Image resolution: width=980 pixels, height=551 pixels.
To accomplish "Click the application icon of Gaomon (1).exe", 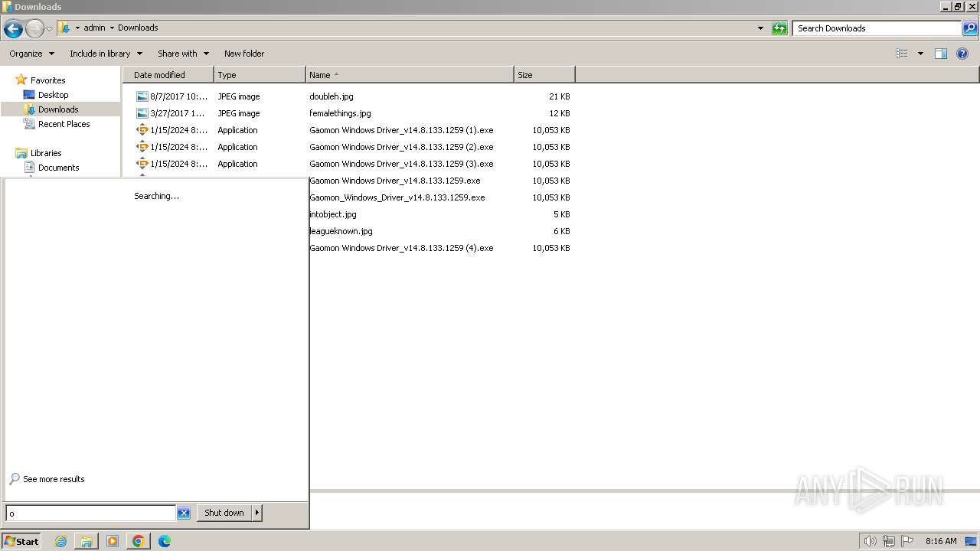I will tap(142, 130).
